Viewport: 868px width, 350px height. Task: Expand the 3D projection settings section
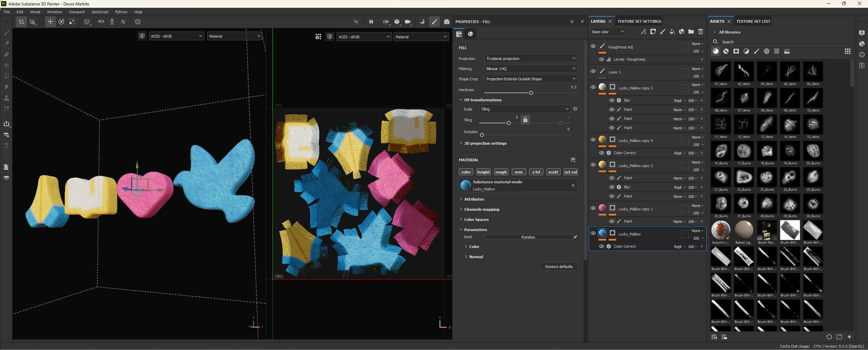[x=485, y=143]
